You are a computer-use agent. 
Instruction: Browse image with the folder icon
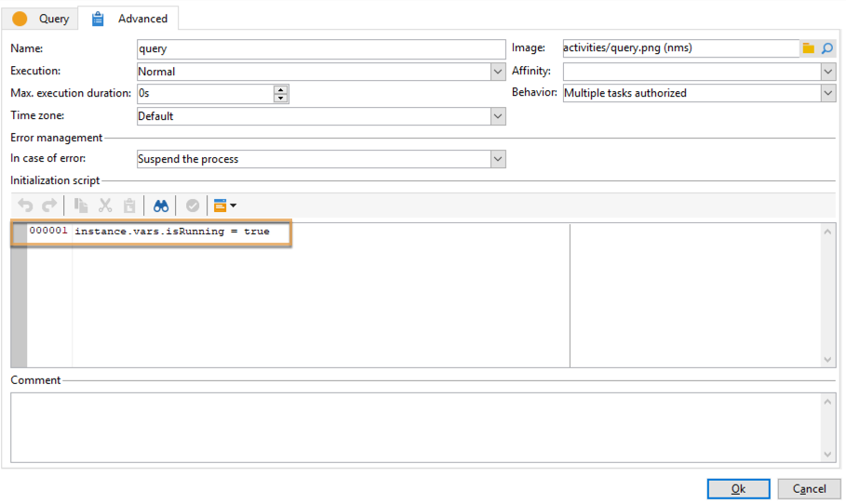(808, 48)
